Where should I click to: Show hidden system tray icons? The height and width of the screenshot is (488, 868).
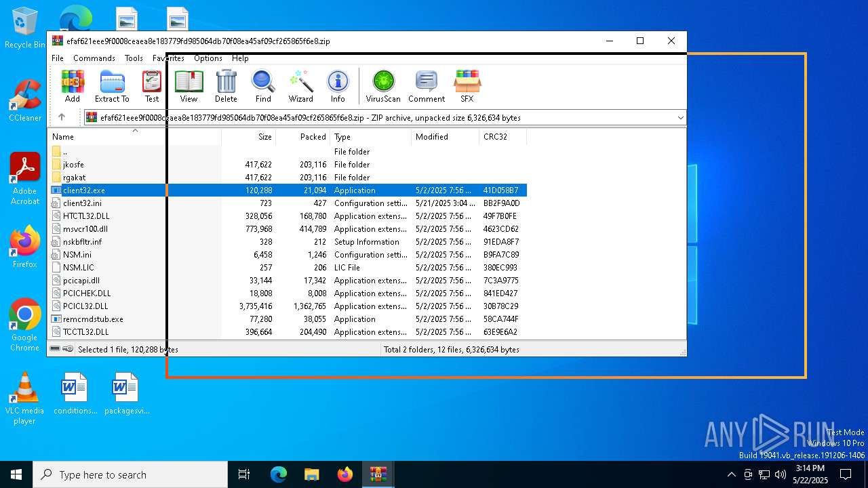(x=731, y=474)
